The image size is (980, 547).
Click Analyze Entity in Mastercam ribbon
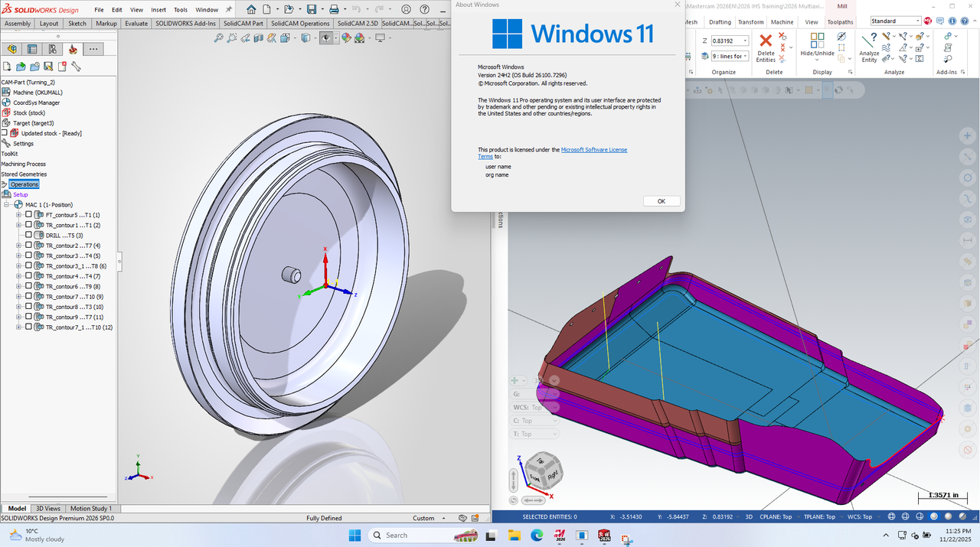(x=869, y=47)
